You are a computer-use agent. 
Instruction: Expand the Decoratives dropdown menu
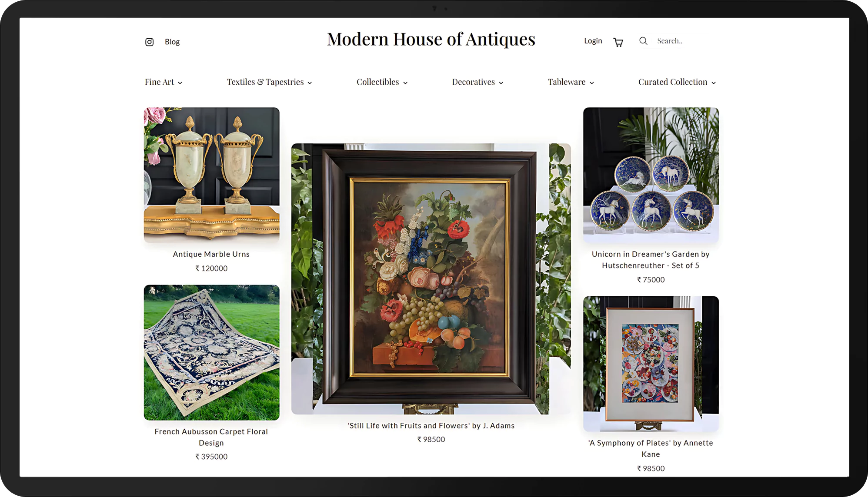(477, 82)
